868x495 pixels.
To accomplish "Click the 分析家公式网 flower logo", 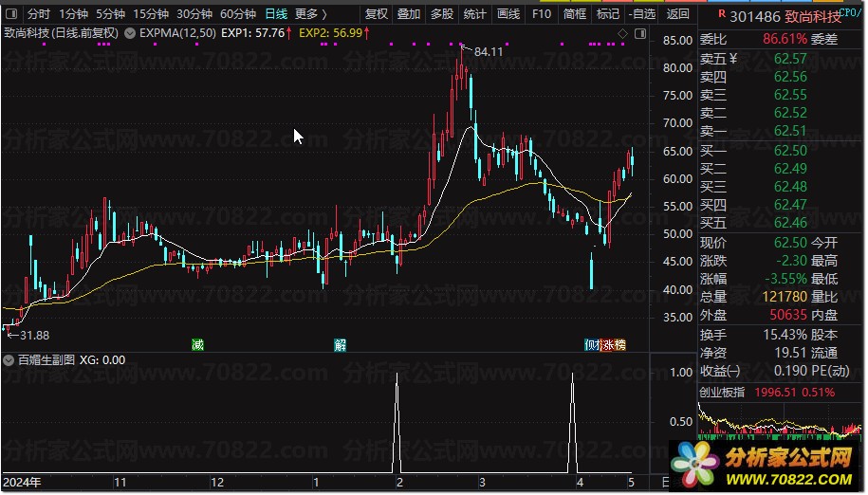I will (694, 464).
